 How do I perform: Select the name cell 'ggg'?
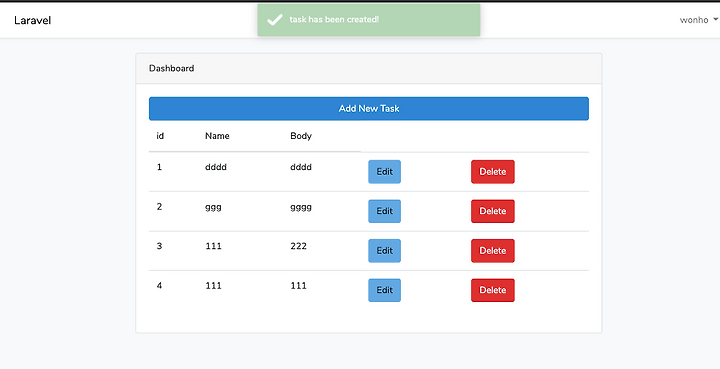(213, 207)
